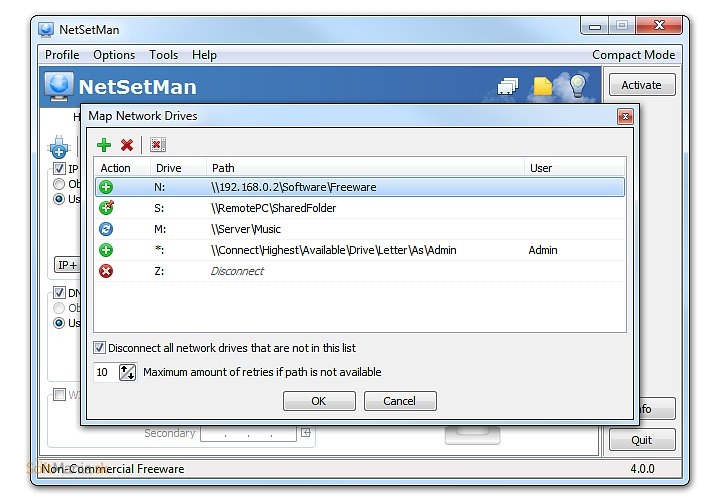Open the yellow note icon in header
This screenshot has width=720, height=500.
pyautogui.click(x=542, y=86)
